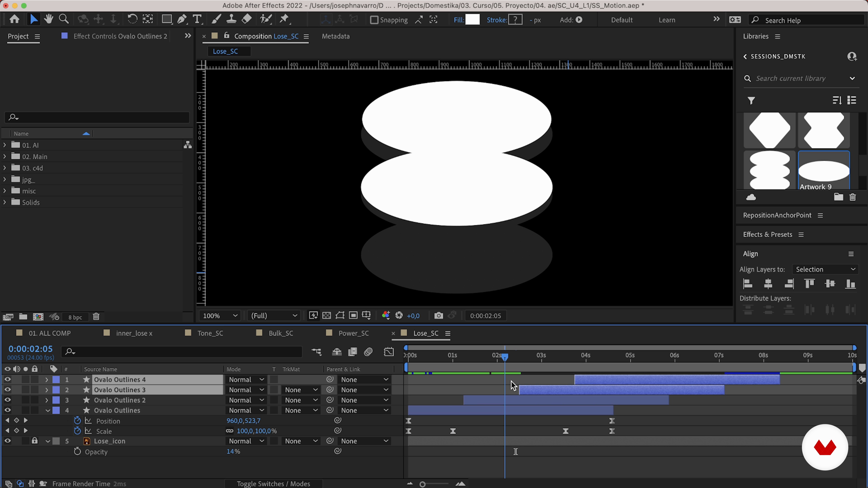This screenshot has height=488, width=868.
Task: Open Align Layers to Selection dropdown
Action: click(825, 269)
